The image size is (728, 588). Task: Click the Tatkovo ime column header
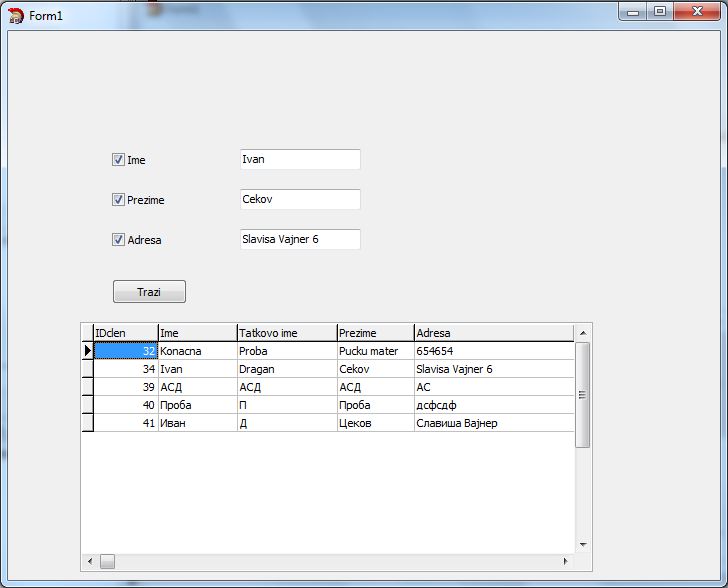click(x=286, y=333)
